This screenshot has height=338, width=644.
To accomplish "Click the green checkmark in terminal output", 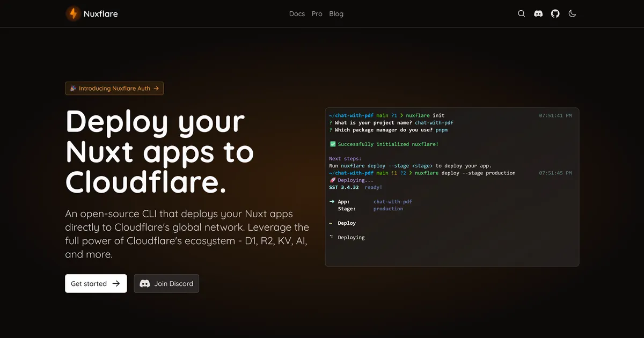I will [333, 144].
